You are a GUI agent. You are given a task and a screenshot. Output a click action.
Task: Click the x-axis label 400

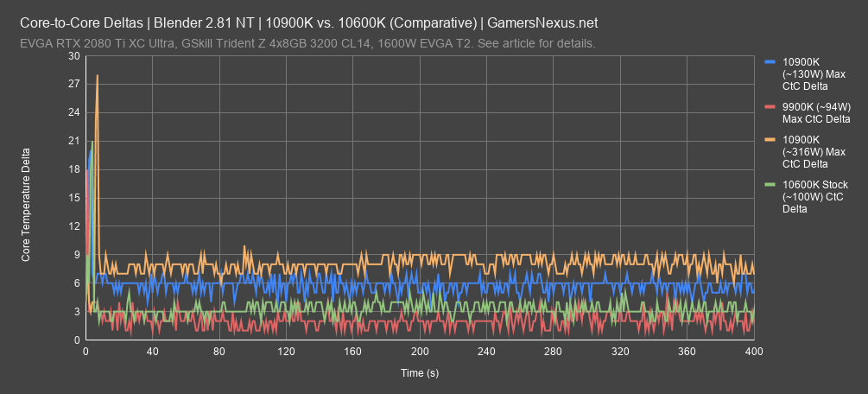[754, 351]
